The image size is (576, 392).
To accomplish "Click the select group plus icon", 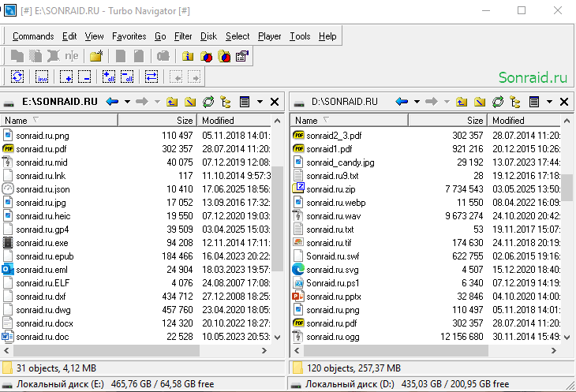I will [x=66, y=77].
